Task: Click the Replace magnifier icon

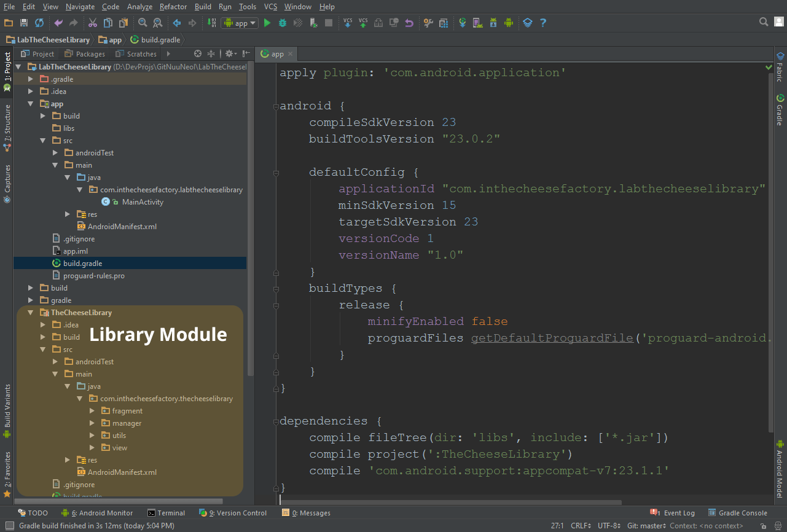Action: [x=158, y=23]
